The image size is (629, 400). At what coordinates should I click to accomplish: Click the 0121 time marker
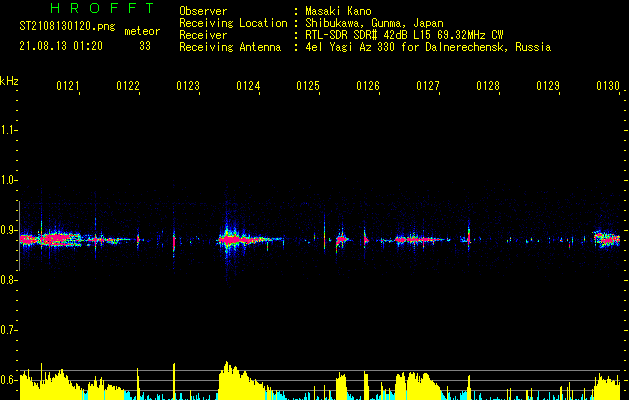(68, 87)
